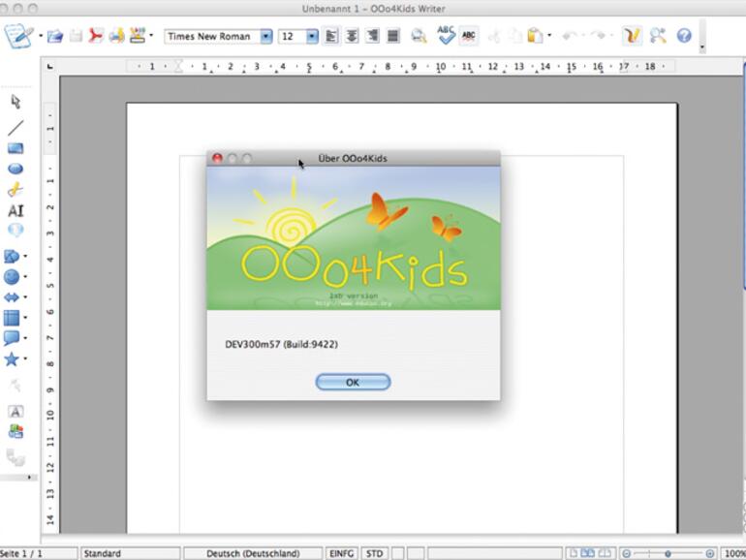Select the Ellipse drawing tool
Screen dimensions: 746x560
coord(16,169)
